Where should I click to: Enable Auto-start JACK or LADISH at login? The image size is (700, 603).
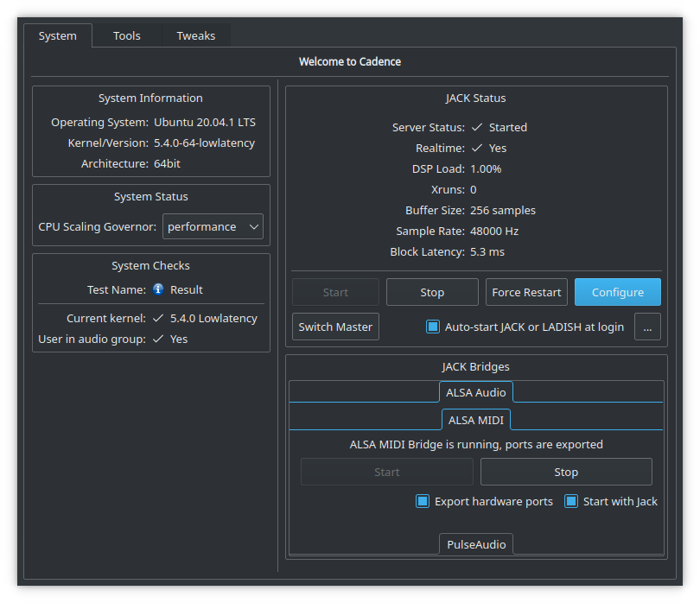click(433, 327)
